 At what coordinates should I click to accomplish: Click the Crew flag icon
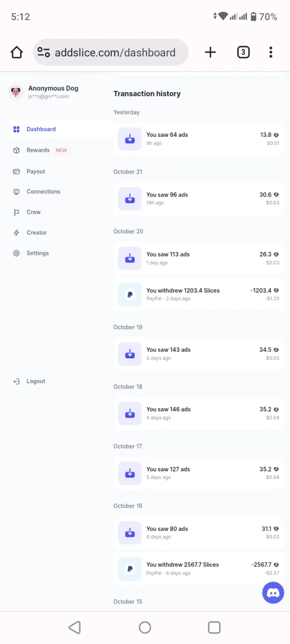pyautogui.click(x=16, y=212)
